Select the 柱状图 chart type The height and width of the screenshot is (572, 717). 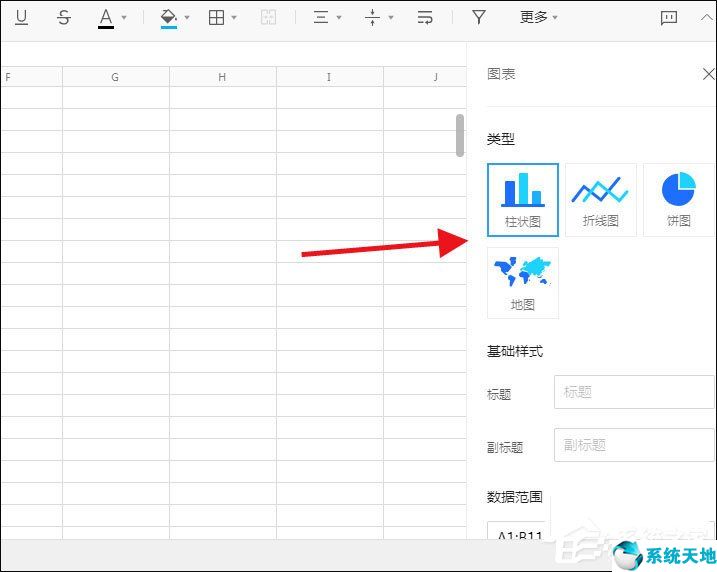(523, 200)
